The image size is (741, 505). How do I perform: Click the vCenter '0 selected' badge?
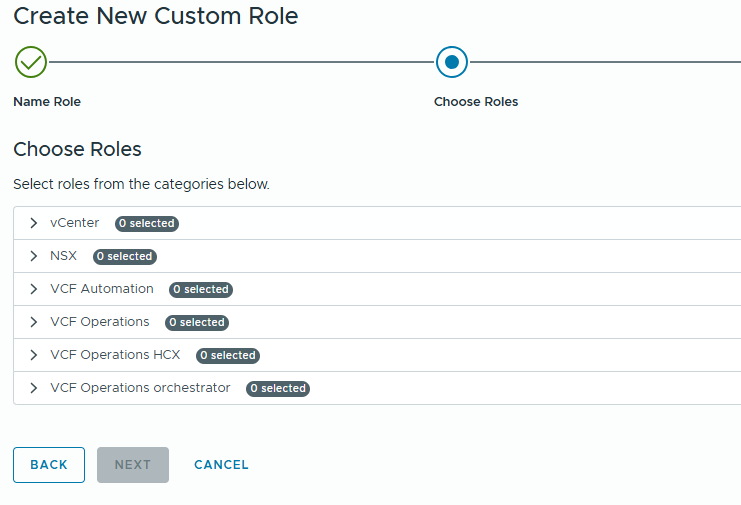[x=146, y=223]
